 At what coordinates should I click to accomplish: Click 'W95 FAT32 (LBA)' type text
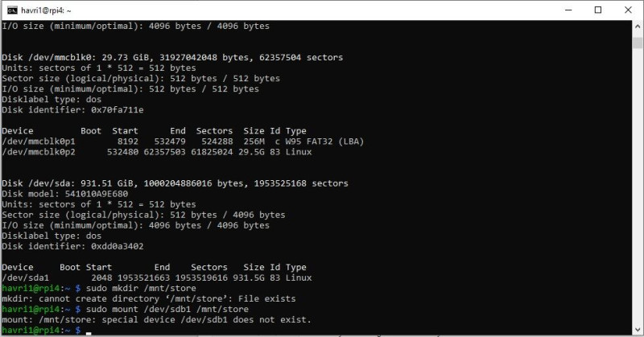(x=324, y=142)
